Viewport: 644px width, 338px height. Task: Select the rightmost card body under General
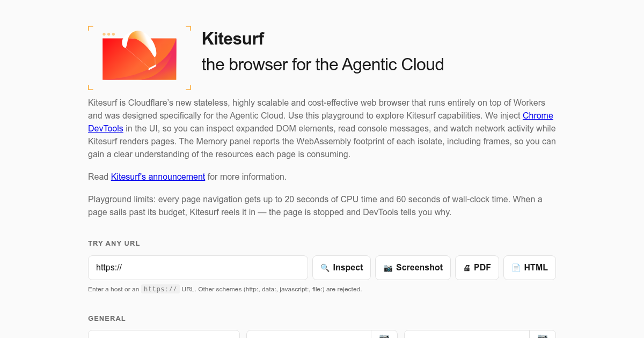(467, 334)
